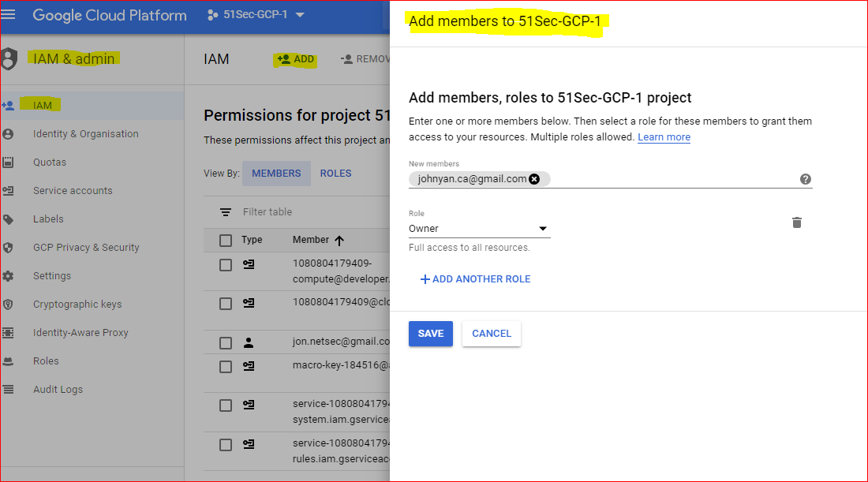Click service account icon for macro-key-184516

click(x=249, y=366)
